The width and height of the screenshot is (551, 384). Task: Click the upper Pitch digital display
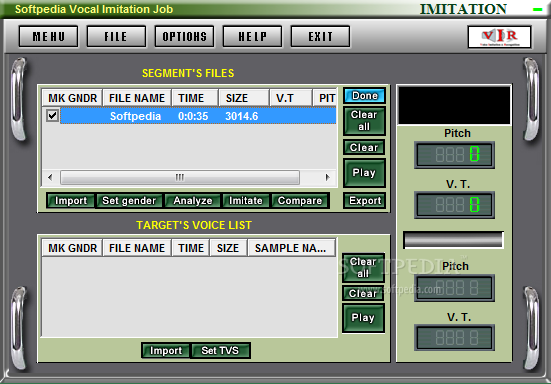point(455,155)
